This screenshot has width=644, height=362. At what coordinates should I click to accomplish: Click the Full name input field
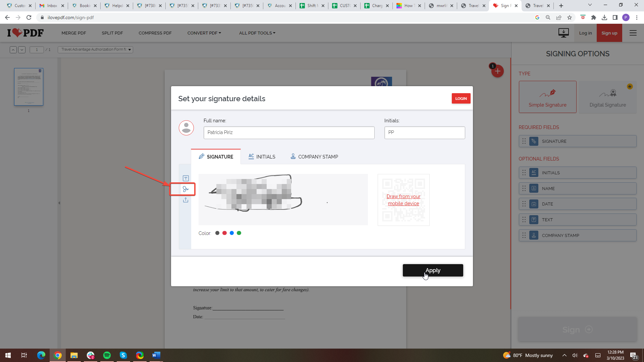pyautogui.click(x=288, y=133)
